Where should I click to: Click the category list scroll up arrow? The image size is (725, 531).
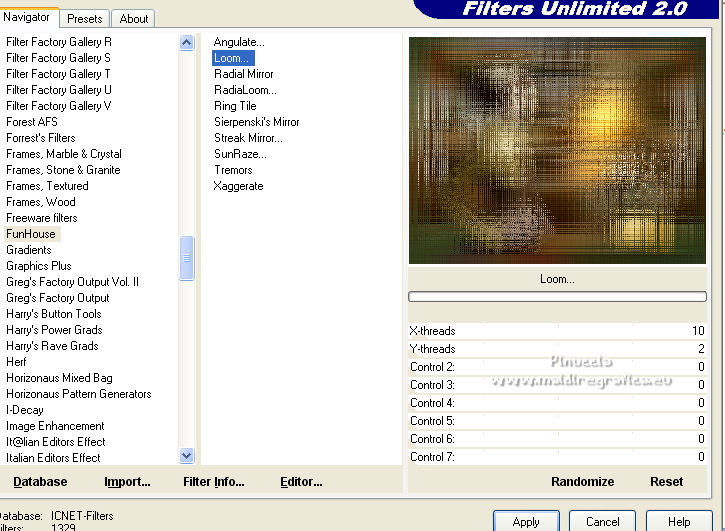click(x=186, y=43)
